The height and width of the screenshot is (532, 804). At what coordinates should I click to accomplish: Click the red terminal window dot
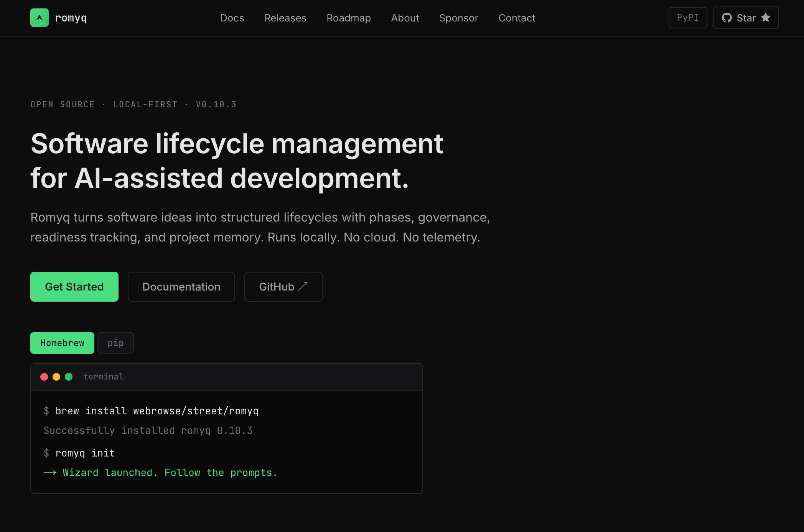[x=44, y=377]
